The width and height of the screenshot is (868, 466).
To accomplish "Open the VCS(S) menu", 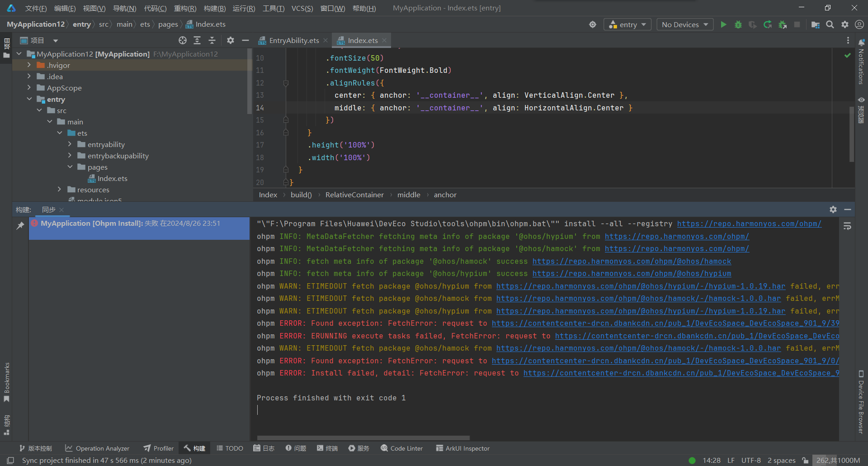I will pyautogui.click(x=302, y=8).
